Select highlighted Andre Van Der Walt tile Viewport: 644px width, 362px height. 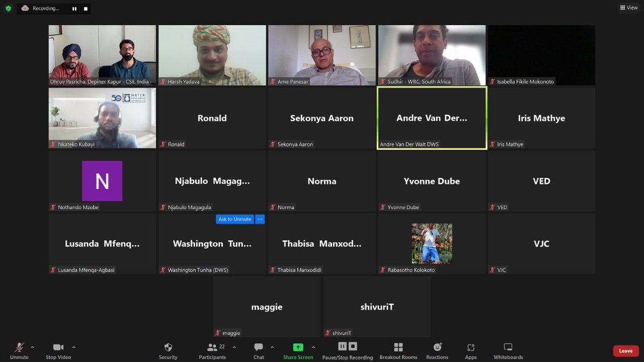click(432, 118)
